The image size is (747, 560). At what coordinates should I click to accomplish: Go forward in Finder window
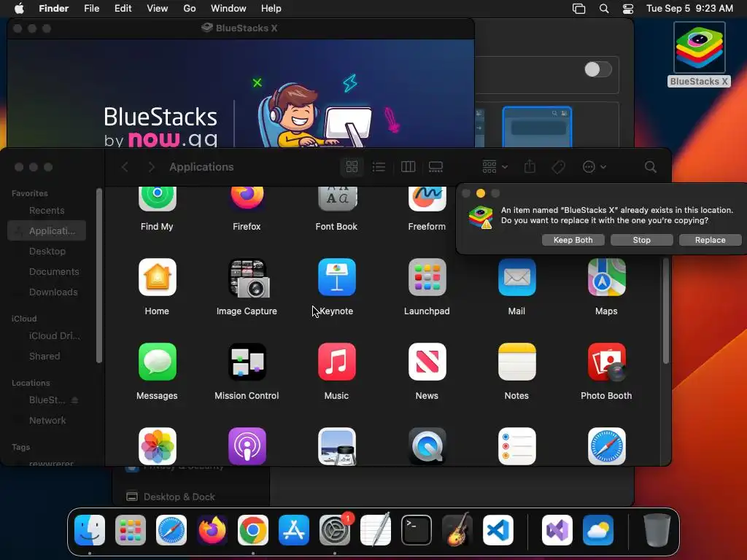click(x=151, y=167)
